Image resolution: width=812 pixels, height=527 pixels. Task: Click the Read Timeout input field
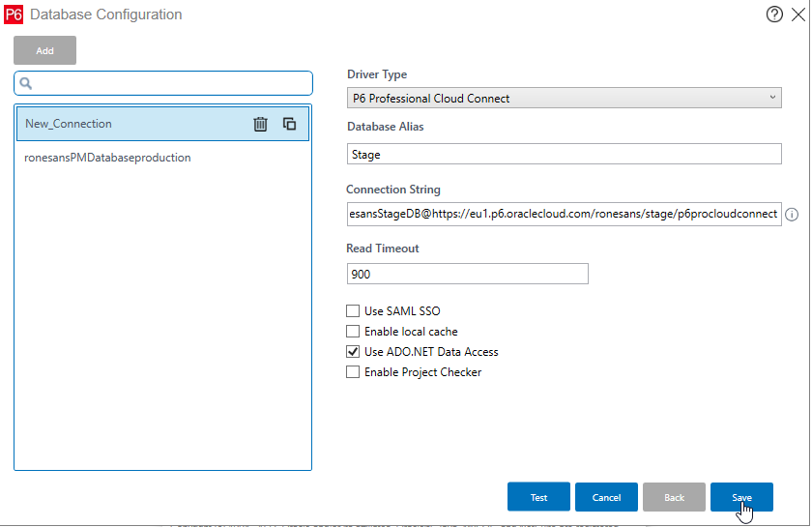[467, 275]
